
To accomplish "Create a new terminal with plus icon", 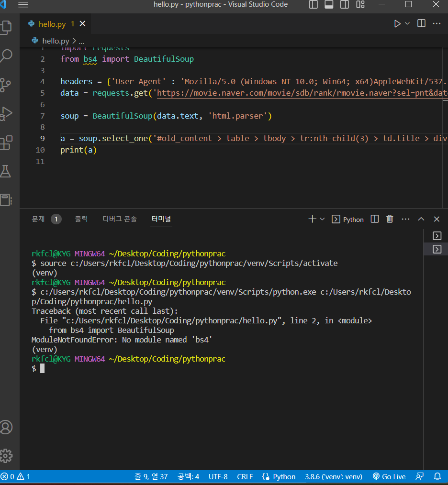I will (312, 219).
